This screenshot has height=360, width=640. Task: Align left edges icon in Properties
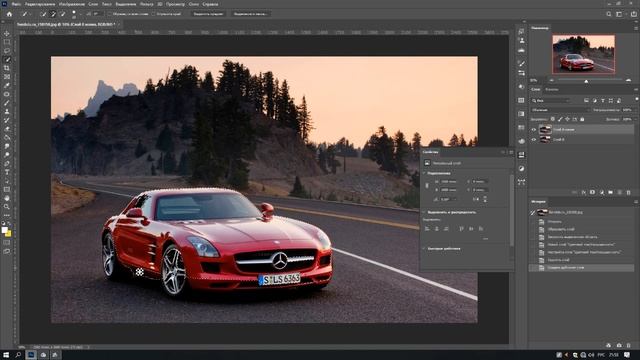click(x=427, y=229)
